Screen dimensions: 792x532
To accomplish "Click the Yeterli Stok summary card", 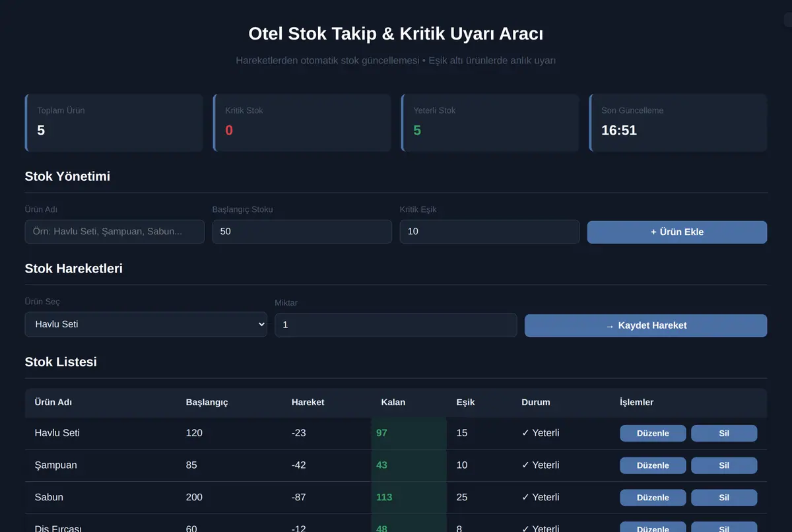I will tap(490, 123).
